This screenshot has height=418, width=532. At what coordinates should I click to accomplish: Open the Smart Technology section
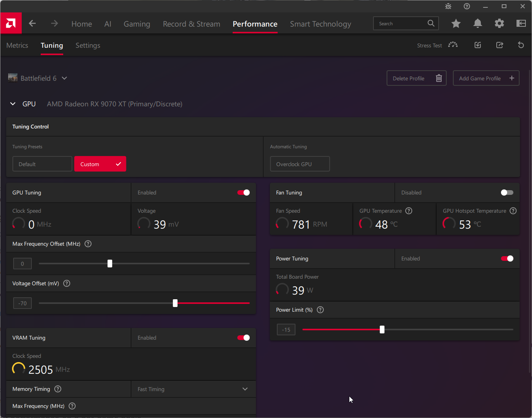(321, 24)
